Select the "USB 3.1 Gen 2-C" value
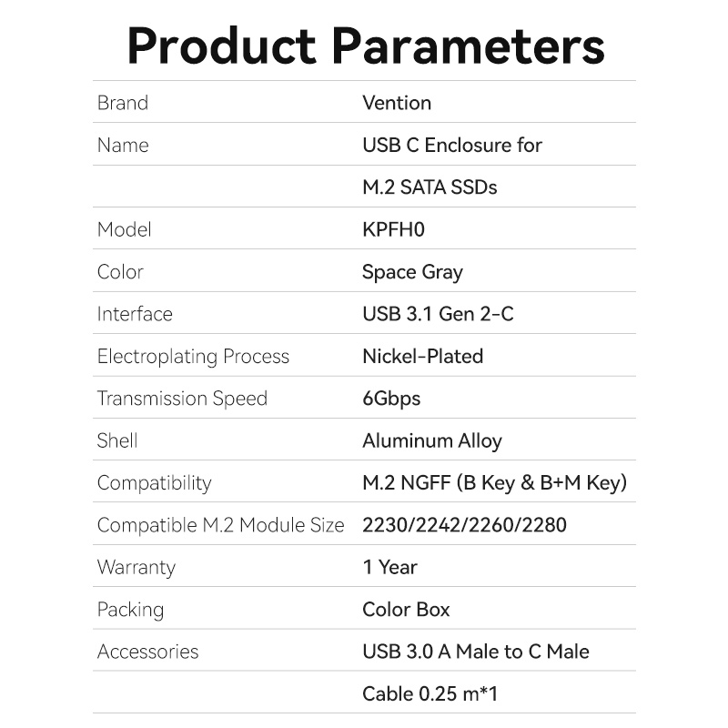The height and width of the screenshot is (728, 728). [438, 314]
